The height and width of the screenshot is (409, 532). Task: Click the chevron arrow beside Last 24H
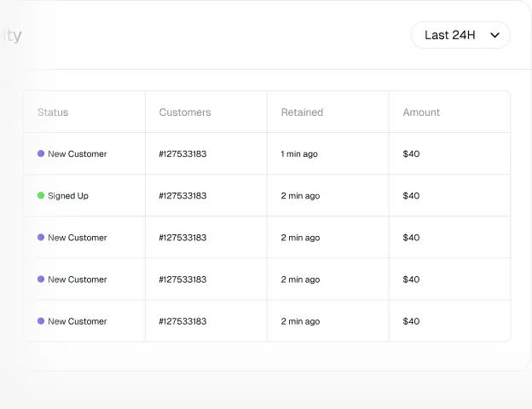click(494, 36)
